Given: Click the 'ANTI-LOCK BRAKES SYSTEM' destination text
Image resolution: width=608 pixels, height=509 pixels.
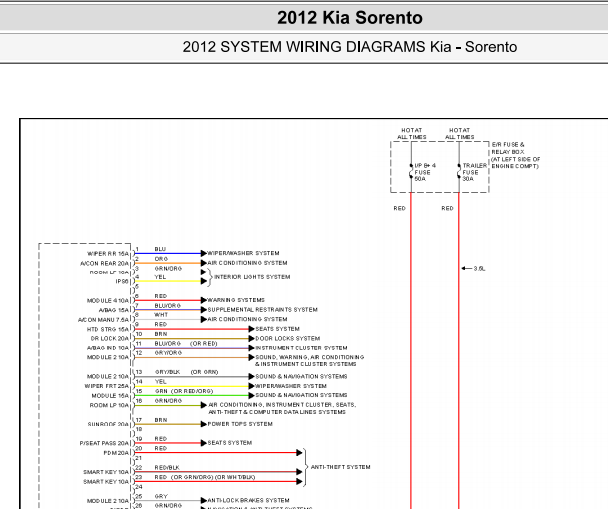Looking at the screenshot, I should (x=249, y=500).
